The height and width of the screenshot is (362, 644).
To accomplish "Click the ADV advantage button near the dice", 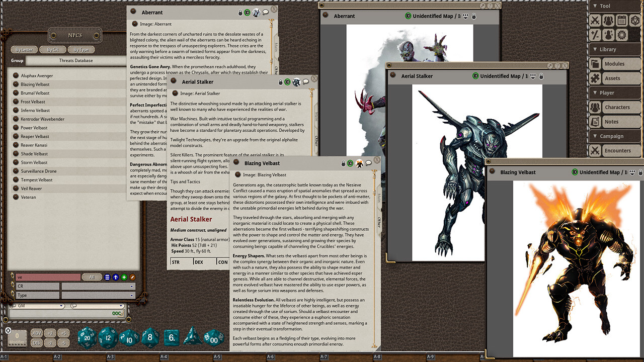I will [x=37, y=333].
